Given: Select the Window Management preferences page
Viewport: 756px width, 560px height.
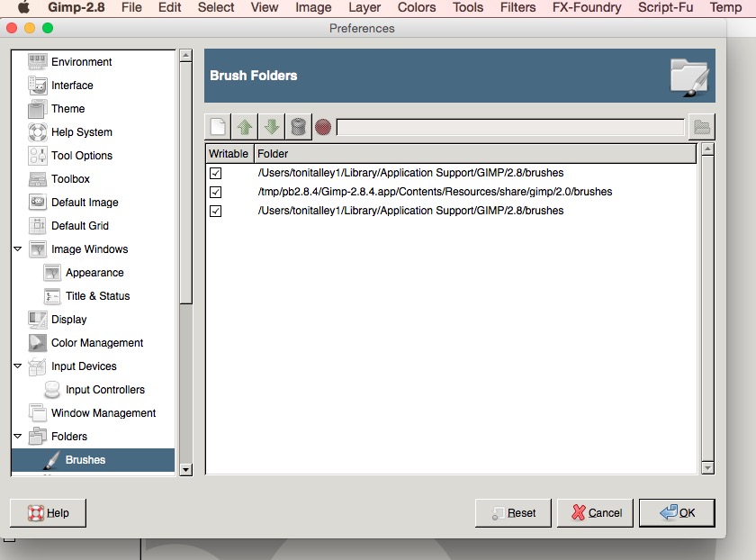Looking at the screenshot, I should (x=103, y=413).
